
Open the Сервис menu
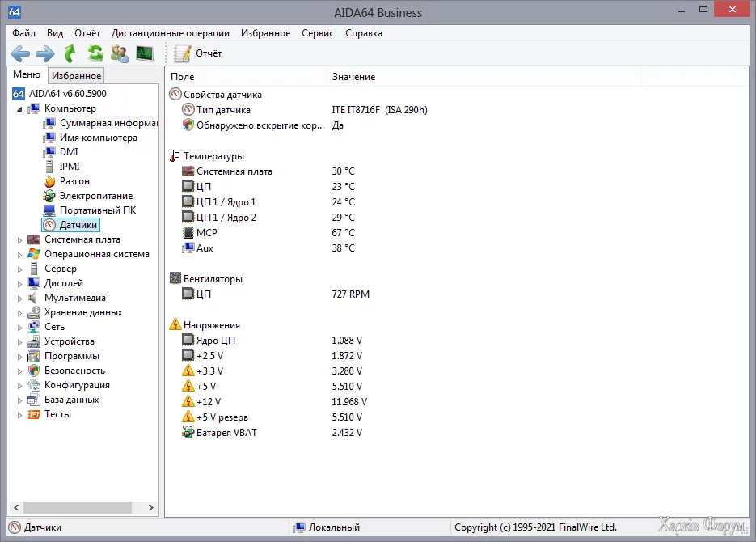point(317,33)
